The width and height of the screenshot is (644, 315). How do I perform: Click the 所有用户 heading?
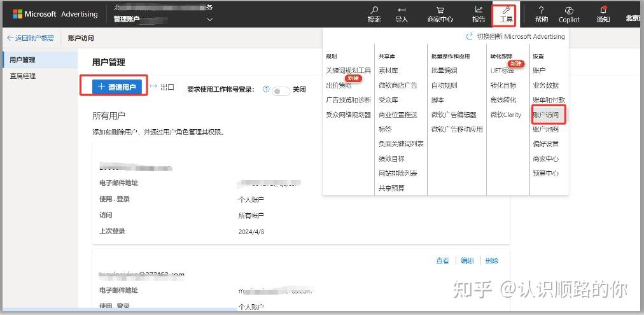coord(108,116)
